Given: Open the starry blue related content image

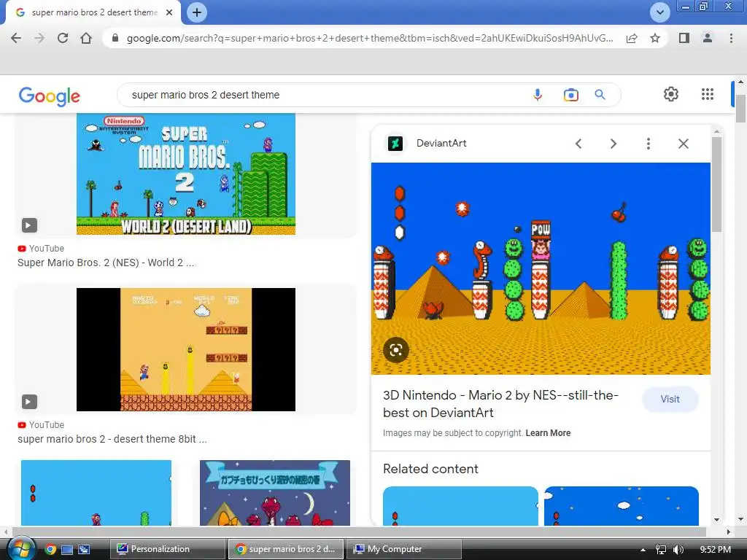Looking at the screenshot, I should point(622,506).
